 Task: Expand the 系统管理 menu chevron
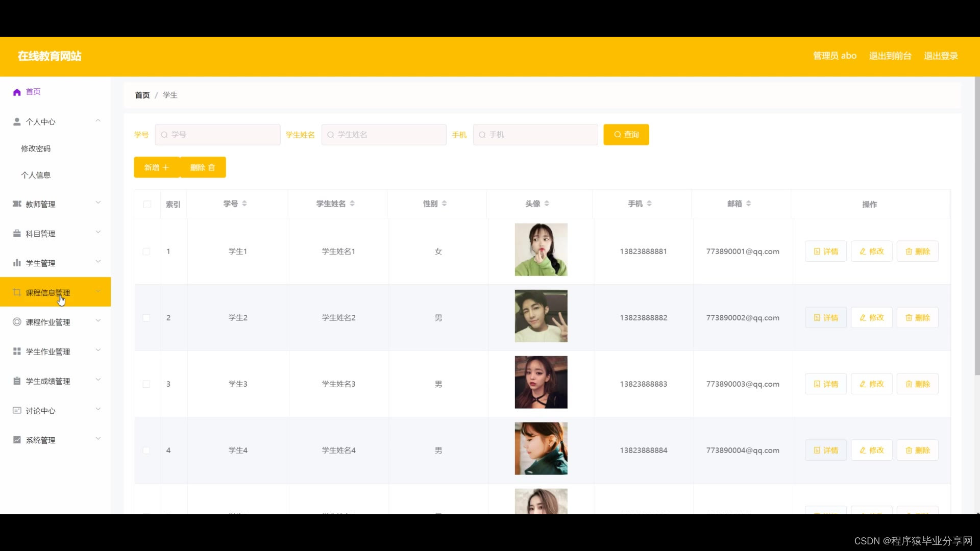(98, 439)
